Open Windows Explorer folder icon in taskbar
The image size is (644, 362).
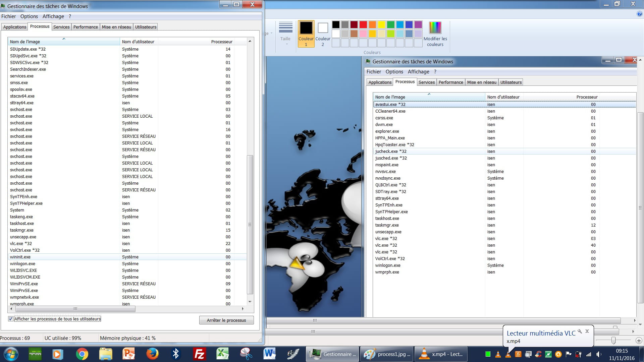coord(106,354)
